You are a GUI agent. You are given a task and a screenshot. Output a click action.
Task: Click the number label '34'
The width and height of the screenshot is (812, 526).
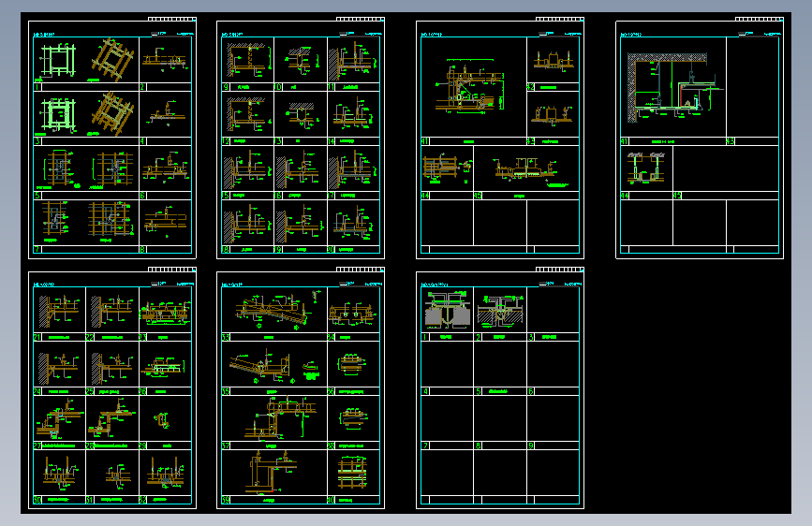pyautogui.click(x=331, y=337)
